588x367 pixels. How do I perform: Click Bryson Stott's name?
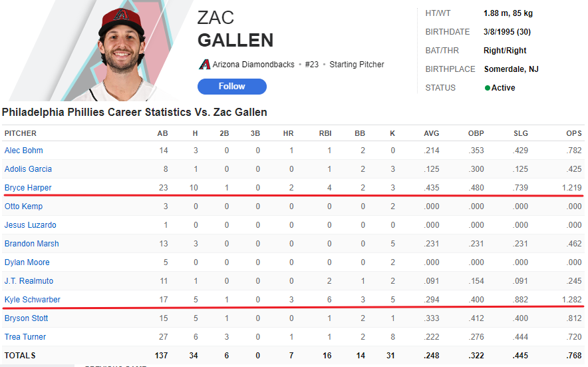tap(26, 318)
